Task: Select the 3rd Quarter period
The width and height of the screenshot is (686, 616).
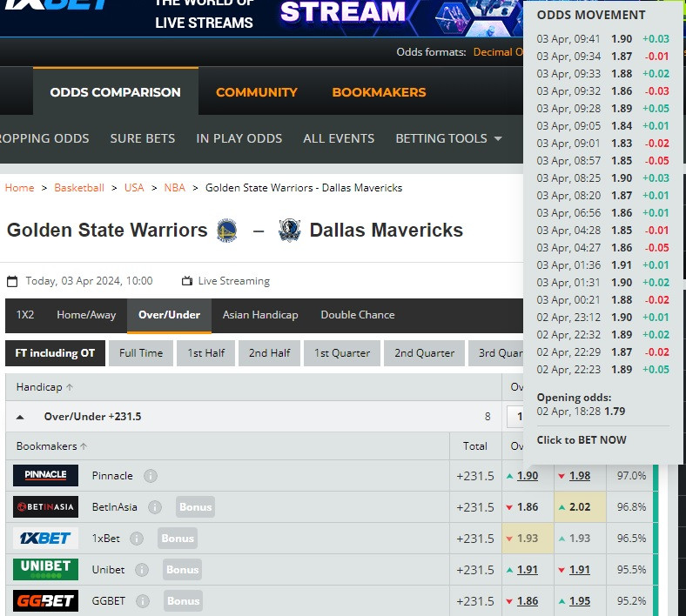Action: 495,353
